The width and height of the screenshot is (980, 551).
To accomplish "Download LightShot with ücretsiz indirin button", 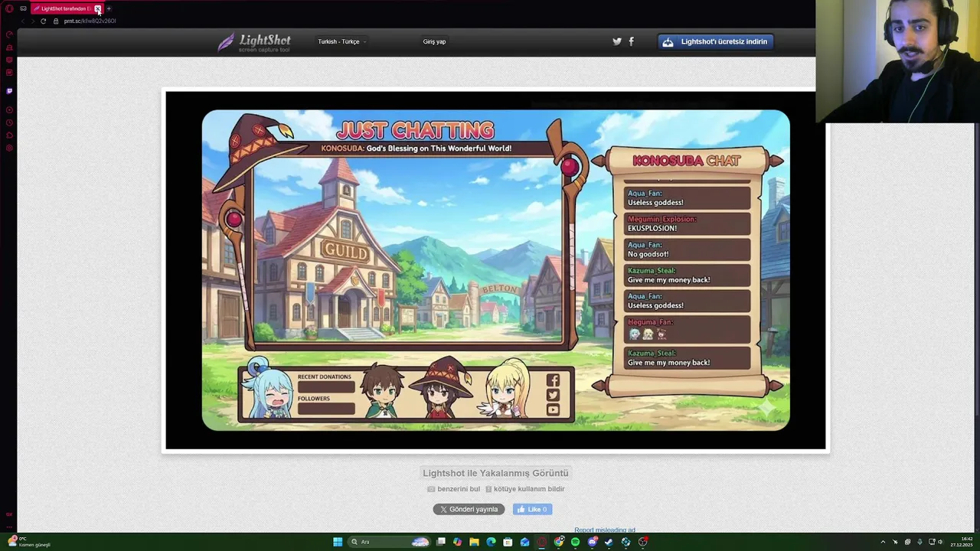I will 716,41.
